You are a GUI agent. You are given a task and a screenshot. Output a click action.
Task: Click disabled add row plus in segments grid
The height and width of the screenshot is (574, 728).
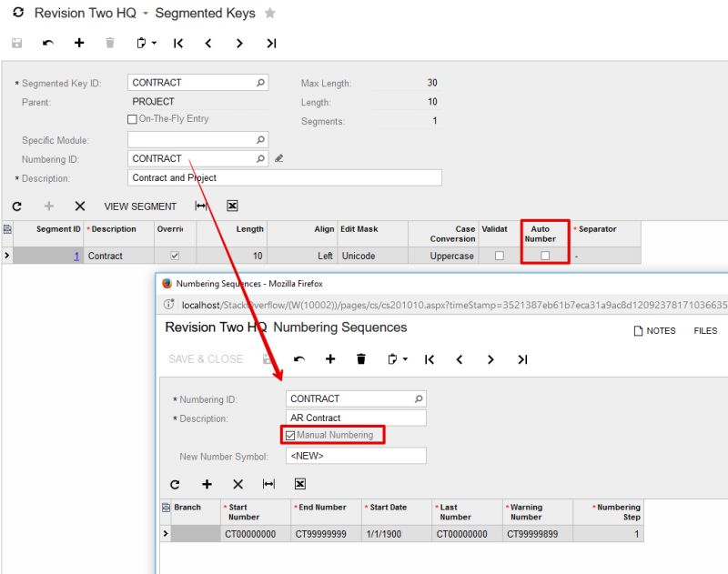pos(49,206)
